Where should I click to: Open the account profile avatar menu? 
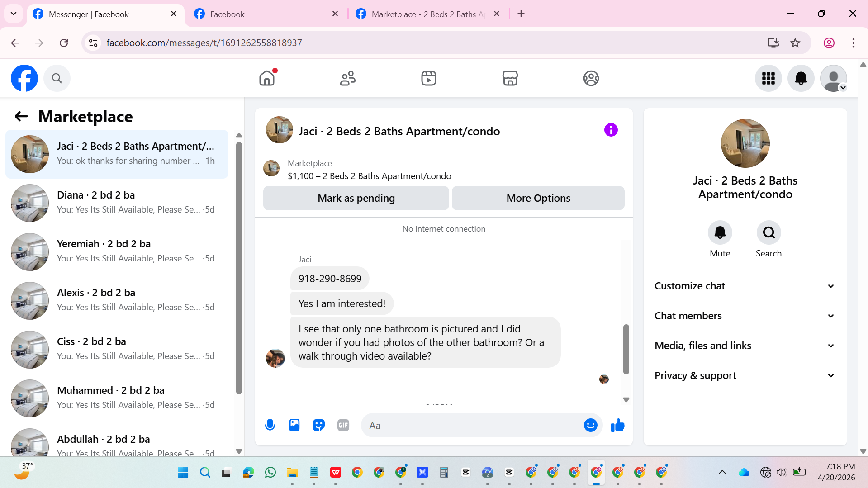click(x=834, y=78)
